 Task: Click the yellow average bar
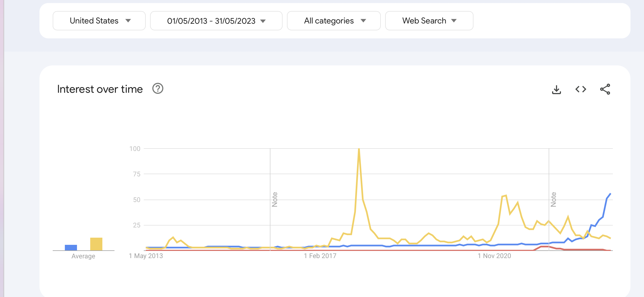(x=96, y=244)
